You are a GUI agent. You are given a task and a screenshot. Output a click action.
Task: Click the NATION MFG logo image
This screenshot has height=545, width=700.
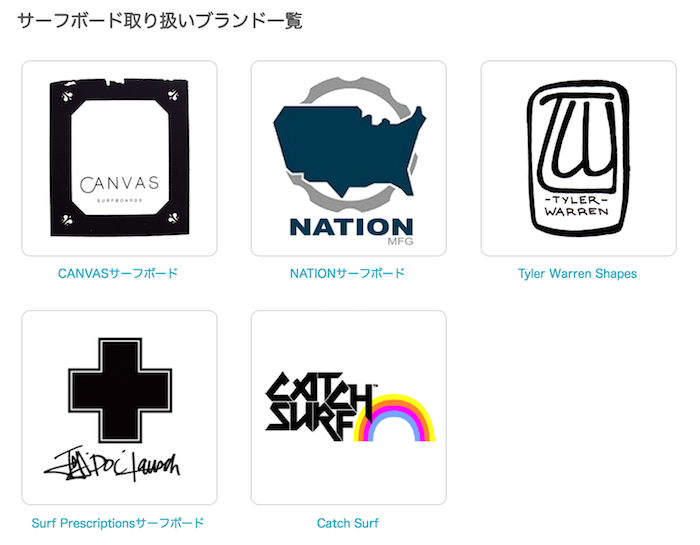349,158
